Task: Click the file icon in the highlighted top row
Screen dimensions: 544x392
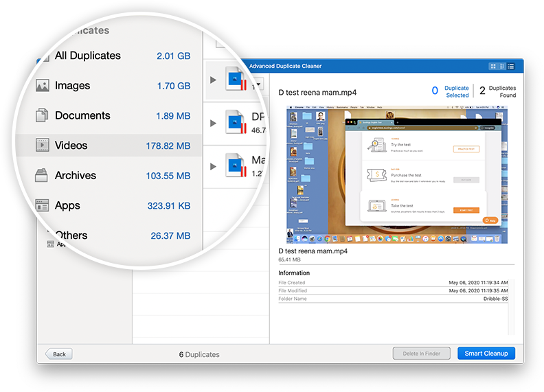Action: pos(236,79)
